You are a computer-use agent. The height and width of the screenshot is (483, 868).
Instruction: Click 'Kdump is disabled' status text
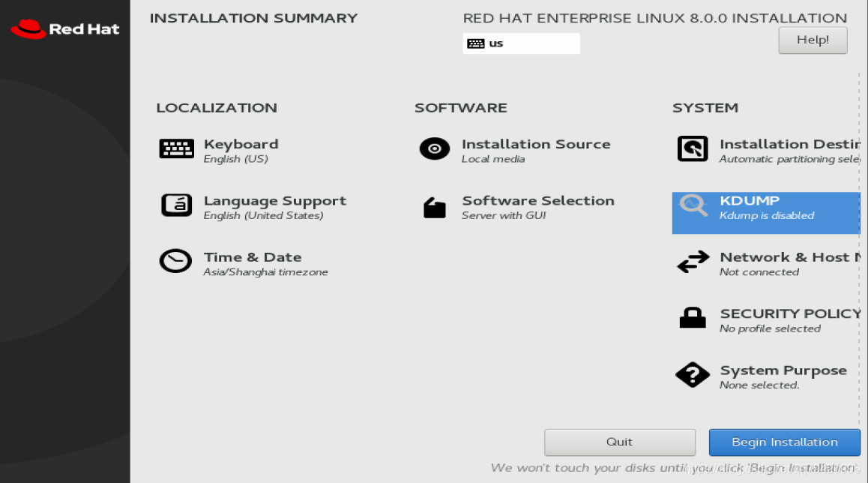pos(767,215)
